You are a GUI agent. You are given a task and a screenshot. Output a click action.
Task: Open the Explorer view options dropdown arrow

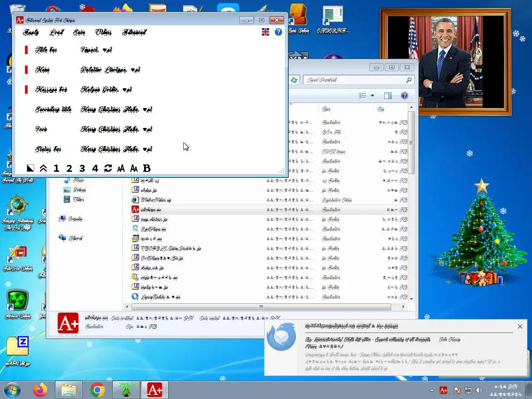[x=372, y=96]
